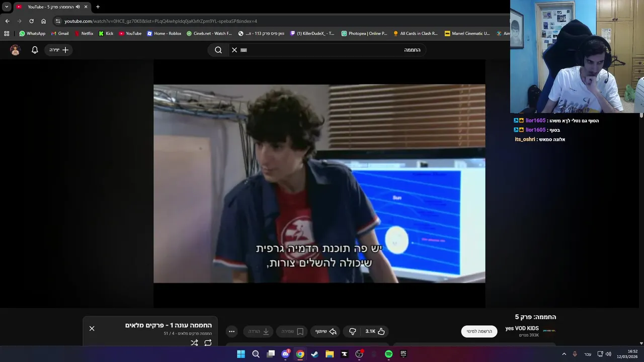Open Discord from the taskbar
Viewport: 644px width, 362px height.
(285, 354)
